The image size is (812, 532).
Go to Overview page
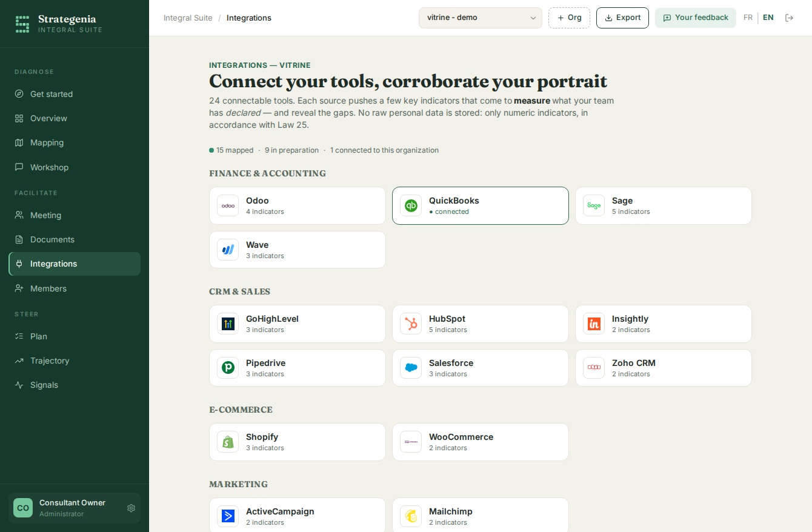(x=75, y=118)
